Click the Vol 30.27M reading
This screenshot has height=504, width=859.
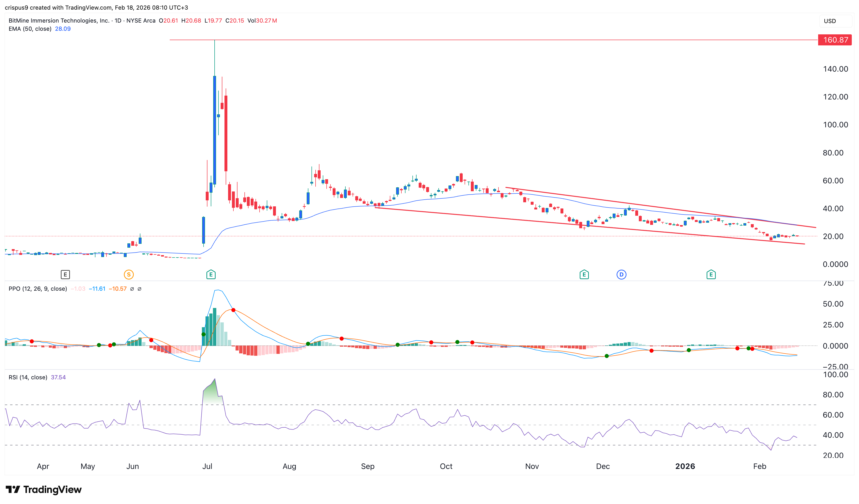click(x=262, y=20)
